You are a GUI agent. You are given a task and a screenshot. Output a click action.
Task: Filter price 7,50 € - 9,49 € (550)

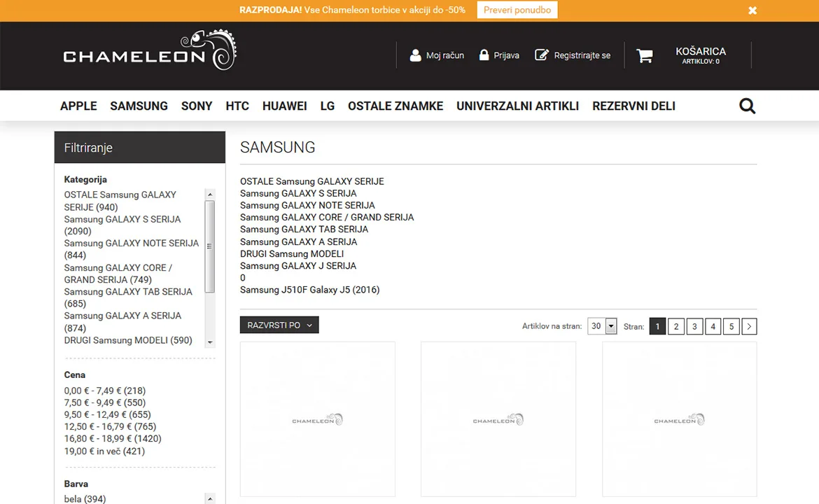pyautogui.click(x=105, y=402)
